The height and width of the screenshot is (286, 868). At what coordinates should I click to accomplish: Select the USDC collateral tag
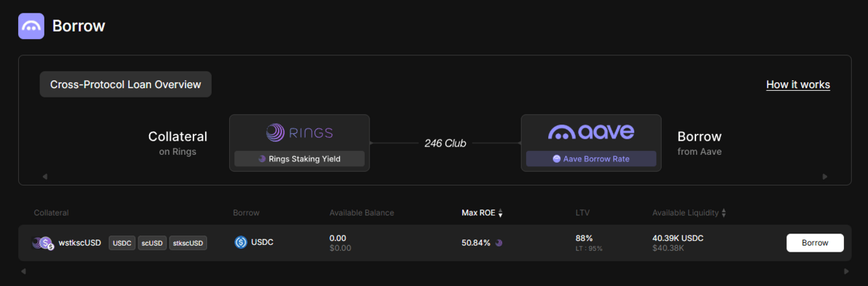point(122,243)
